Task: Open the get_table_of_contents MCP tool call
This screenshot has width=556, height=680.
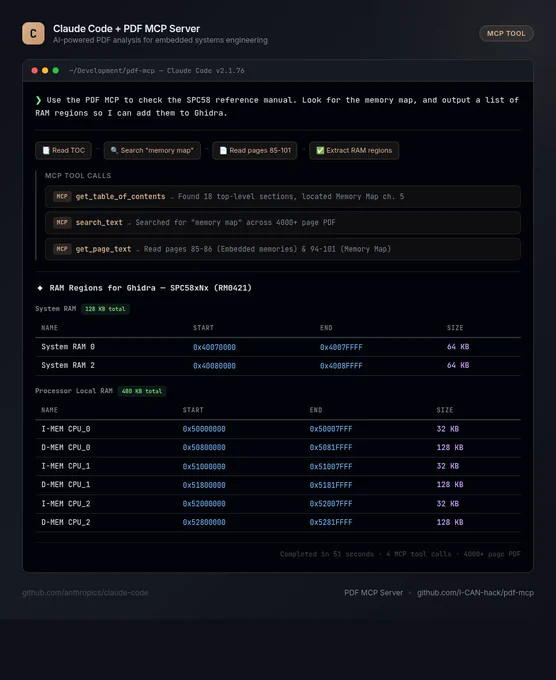Action: coord(283,196)
